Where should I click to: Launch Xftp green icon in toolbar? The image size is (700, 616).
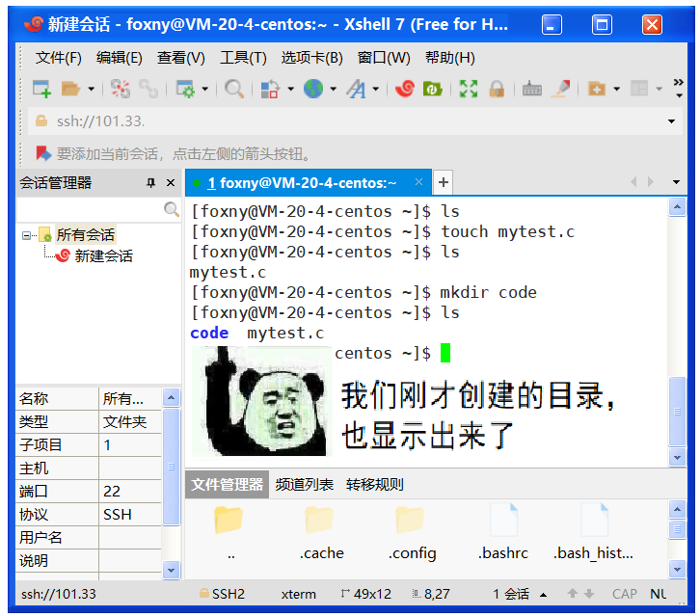coord(432,89)
